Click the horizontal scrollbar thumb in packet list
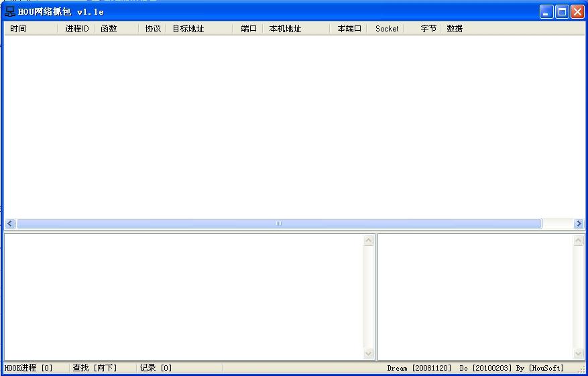Viewport: 588px width, 376px height. click(x=279, y=224)
